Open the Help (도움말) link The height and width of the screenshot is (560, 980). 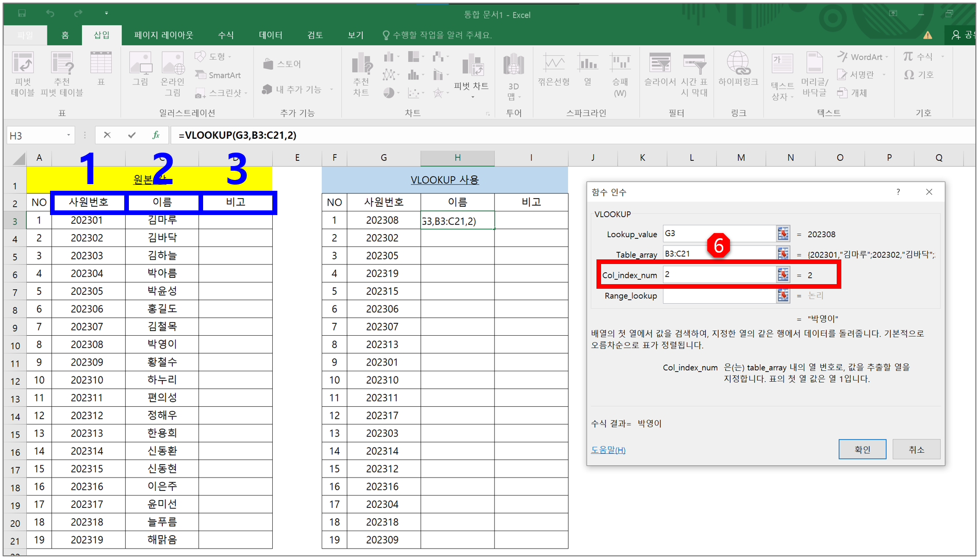pyautogui.click(x=608, y=450)
